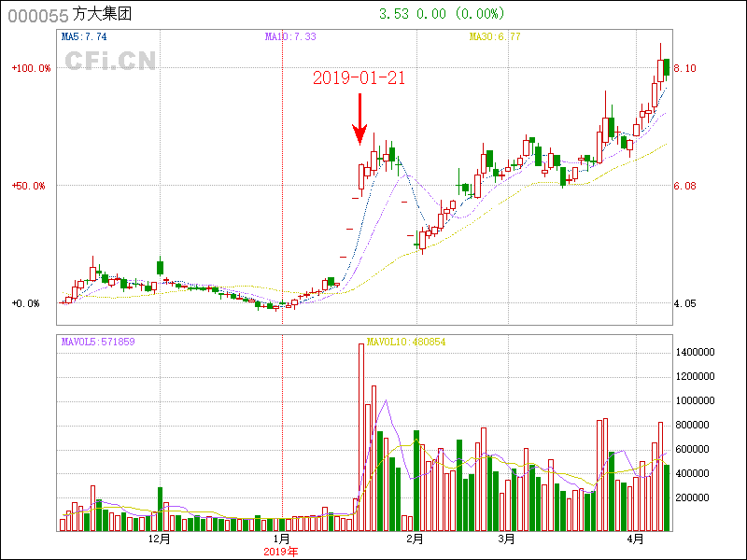Select the tallest red volume bar
The height and width of the screenshot is (560, 747).
coord(361,437)
